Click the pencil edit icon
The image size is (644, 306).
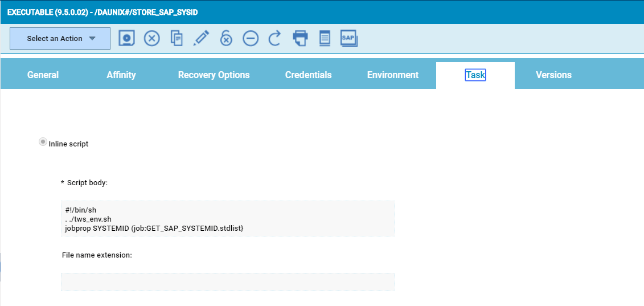click(201, 38)
